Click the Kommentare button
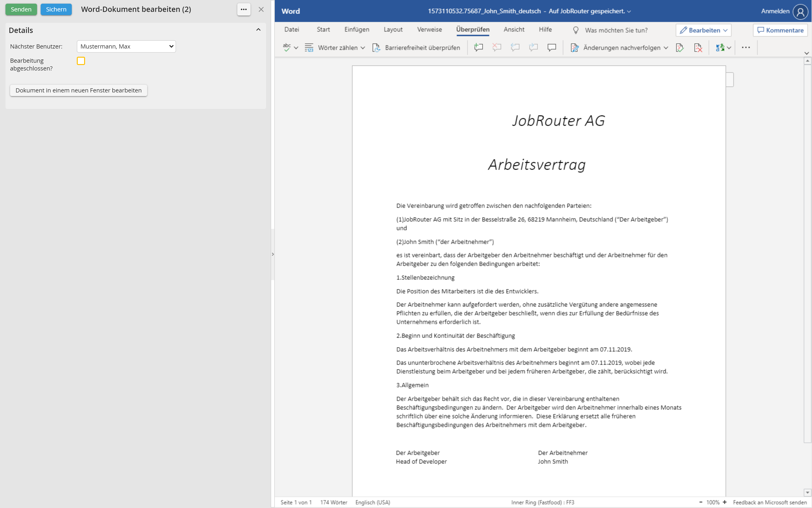Screen dimensions: 812x508 (x=780, y=30)
